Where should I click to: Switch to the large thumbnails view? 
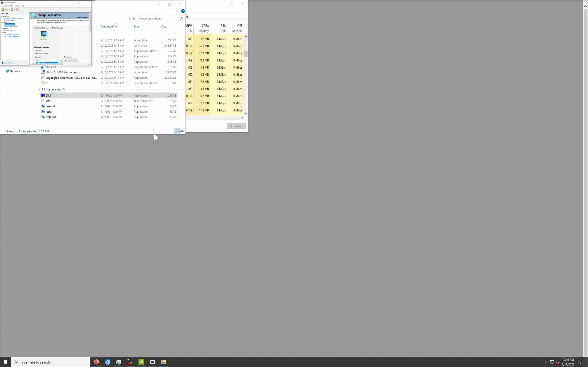[182, 131]
